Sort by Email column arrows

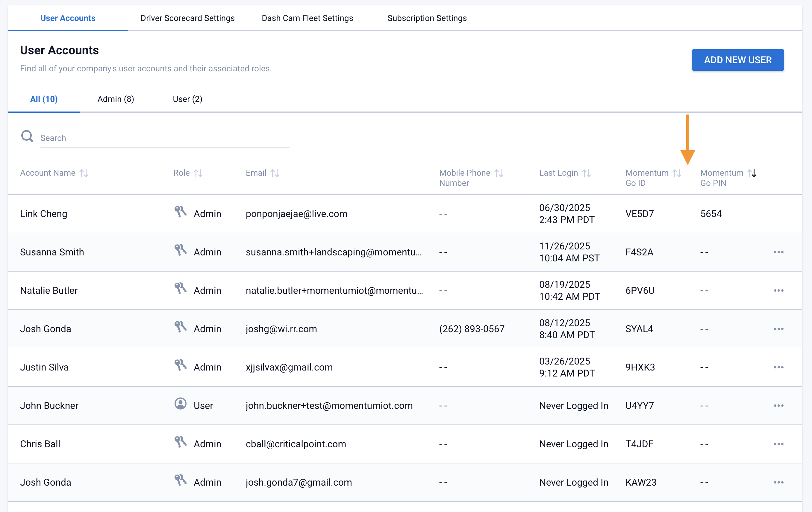(275, 173)
